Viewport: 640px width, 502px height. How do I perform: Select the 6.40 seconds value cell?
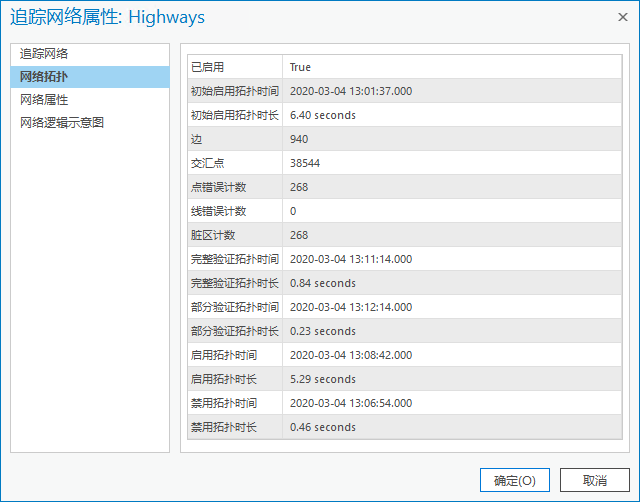click(x=322, y=115)
